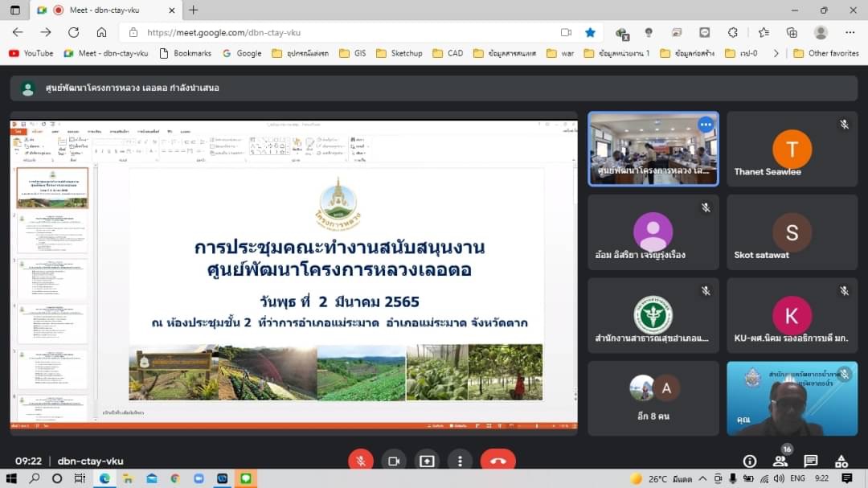This screenshot has width=868, height=488.
Task: Open volume control in system tray
Action: point(779,478)
